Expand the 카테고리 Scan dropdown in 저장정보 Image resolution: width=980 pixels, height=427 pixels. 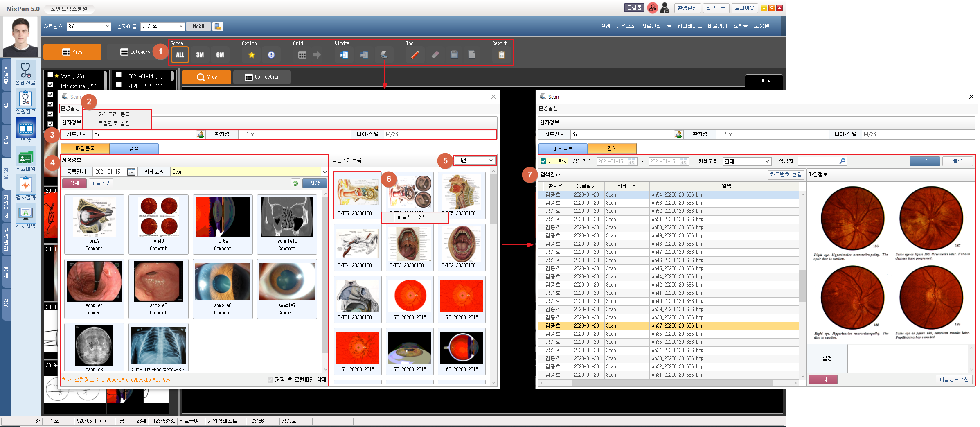click(x=324, y=172)
